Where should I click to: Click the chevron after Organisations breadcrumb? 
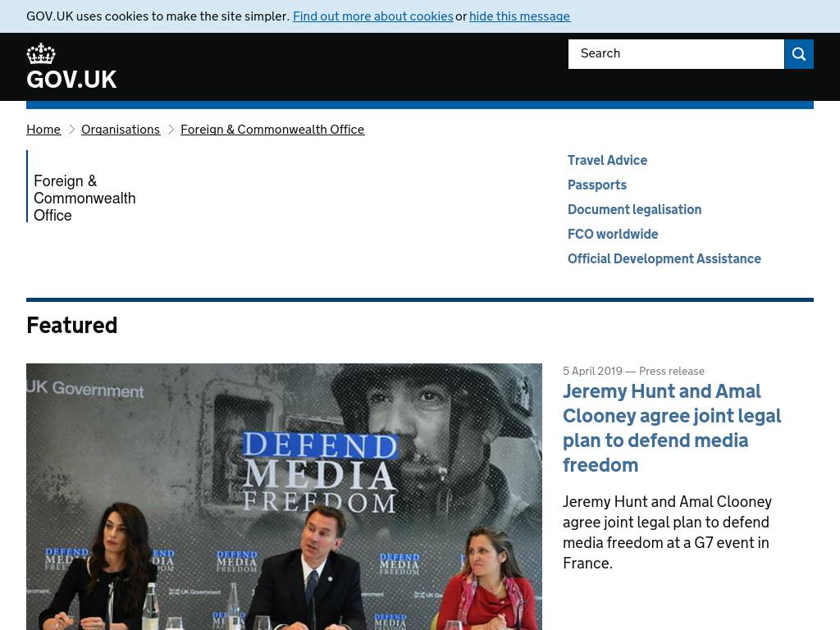pyautogui.click(x=171, y=130)
